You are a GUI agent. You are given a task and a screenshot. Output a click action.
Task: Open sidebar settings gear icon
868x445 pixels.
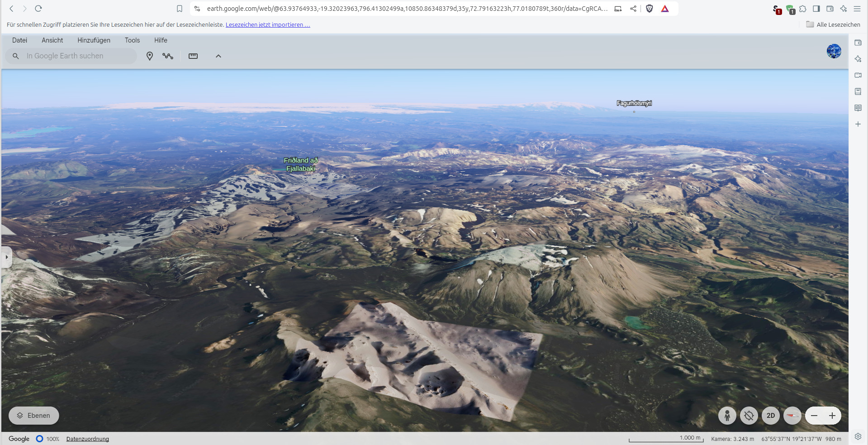(x=858, y=436)
